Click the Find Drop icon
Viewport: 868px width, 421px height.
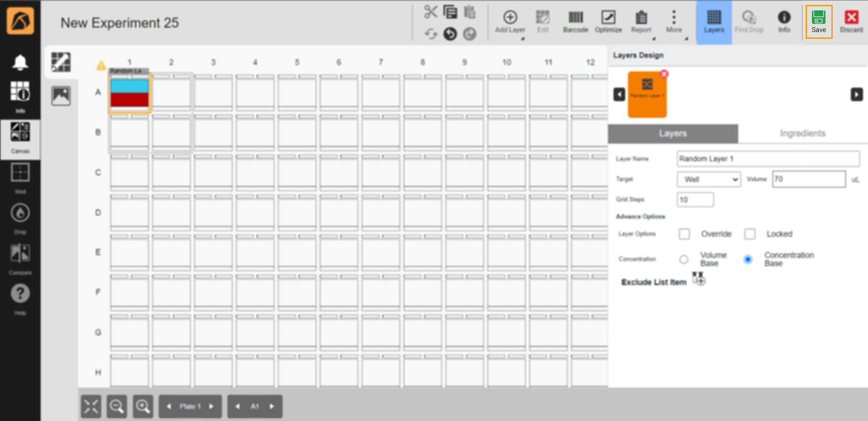[749, 22]
